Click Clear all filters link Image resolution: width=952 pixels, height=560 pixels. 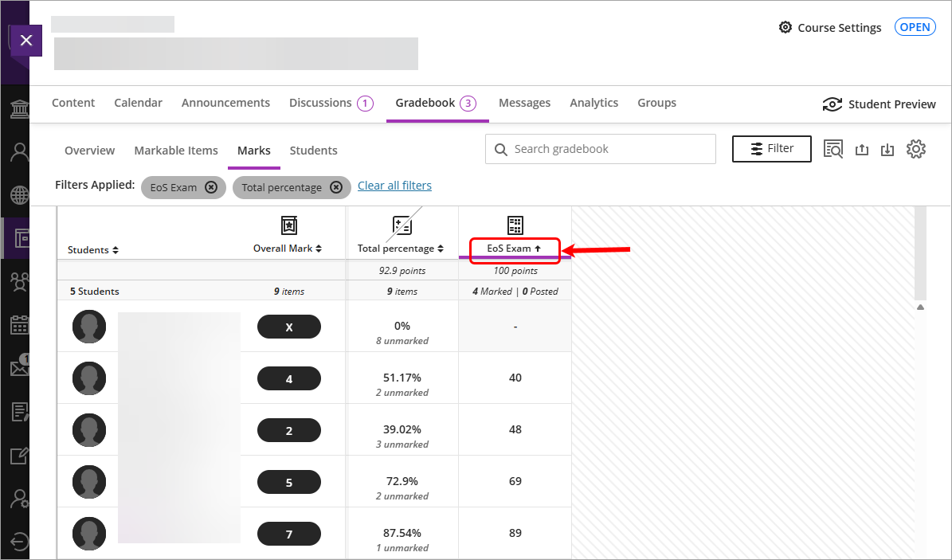pyautogui.click(x=394, y=186)
